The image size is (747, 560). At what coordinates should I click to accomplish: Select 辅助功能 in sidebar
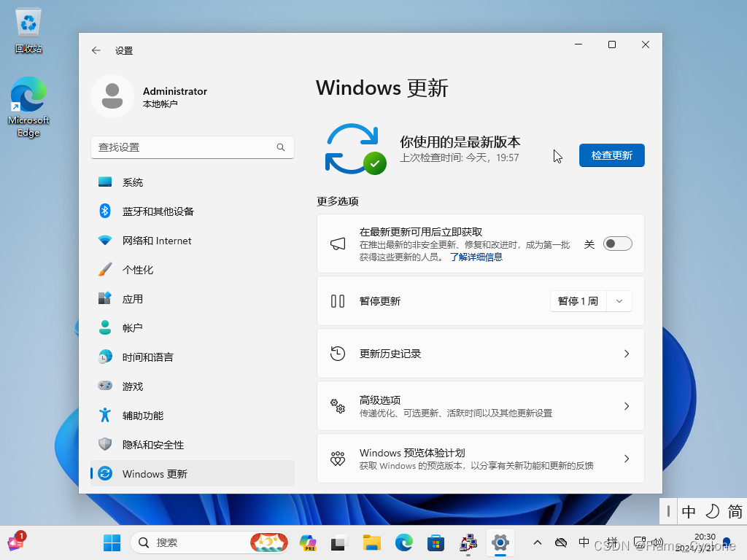pyautogui.click(x=193, y=416)
